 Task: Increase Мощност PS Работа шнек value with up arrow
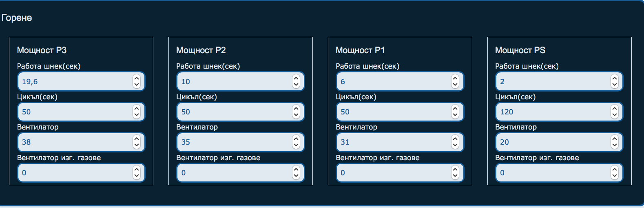615,78
